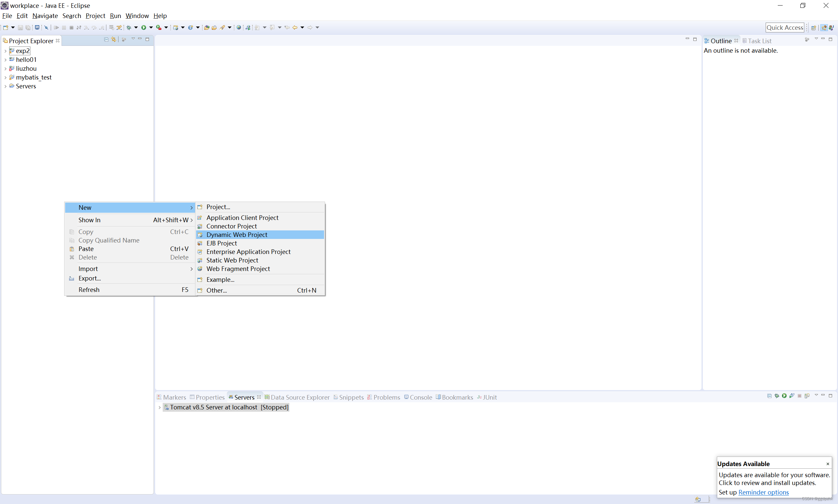
Task: Switch to the Java EE perspective button
Action: [824, 27]
